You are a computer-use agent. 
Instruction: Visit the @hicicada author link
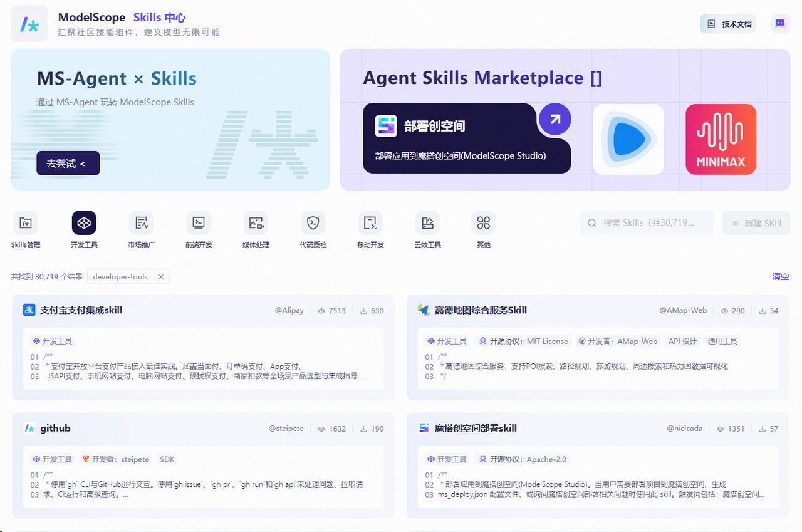coord(685,429)
